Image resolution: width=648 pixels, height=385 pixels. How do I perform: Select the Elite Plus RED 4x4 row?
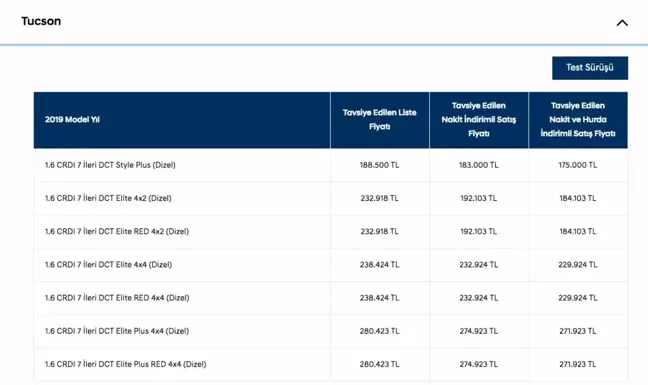click(331, 364)
